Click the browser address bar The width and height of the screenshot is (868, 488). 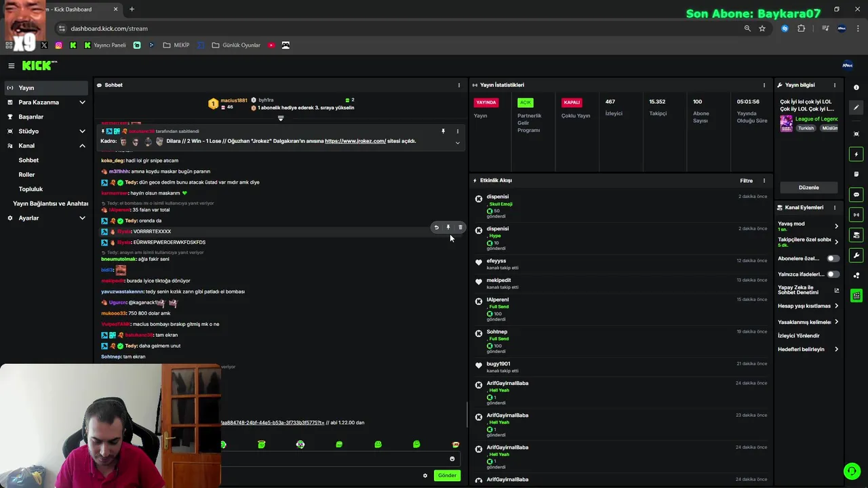coord(400,28)
